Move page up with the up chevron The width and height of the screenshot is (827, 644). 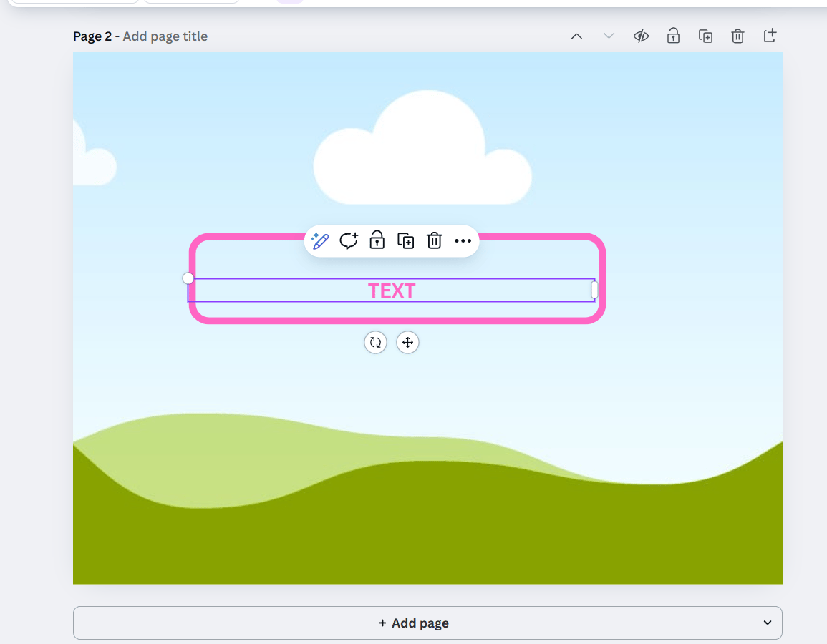point(576,36)
